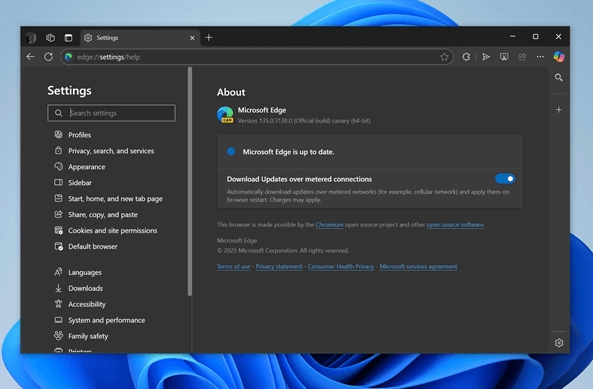Open Settings and more ellipsis menu
593x389 pixels.
(x=540, y=57)
